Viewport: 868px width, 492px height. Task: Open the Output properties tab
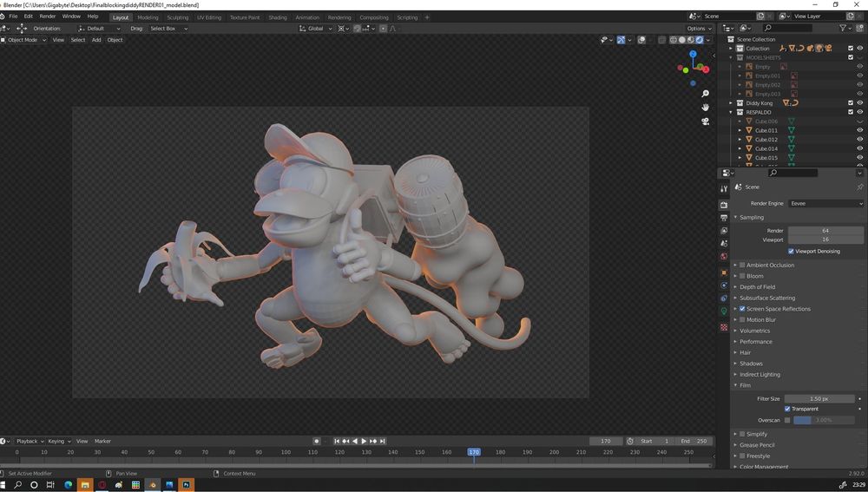point(724,218)
